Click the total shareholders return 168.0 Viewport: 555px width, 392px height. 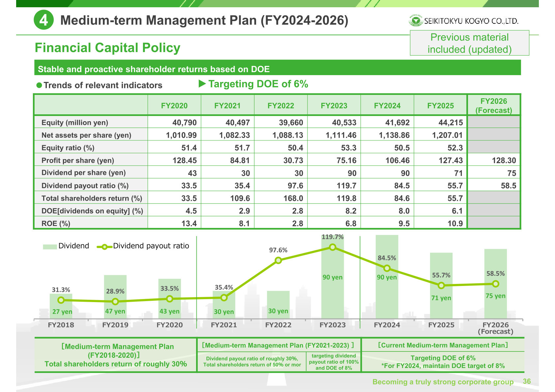click(293, 198)
